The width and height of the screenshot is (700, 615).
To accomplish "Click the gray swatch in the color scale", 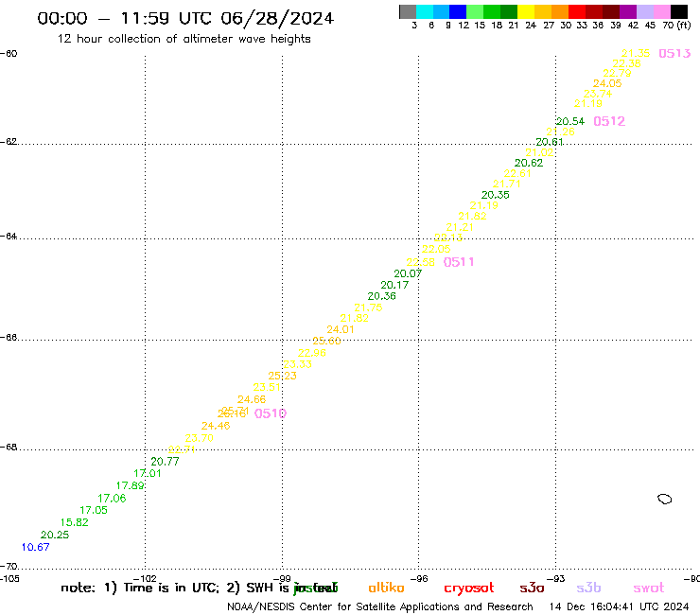I will pyautogui.click(x=408, y=11).
